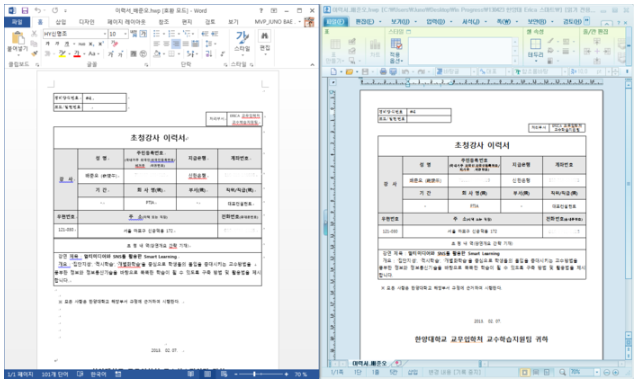
Task: Click the increase indent icon in Word
Action: click(214, 34)
